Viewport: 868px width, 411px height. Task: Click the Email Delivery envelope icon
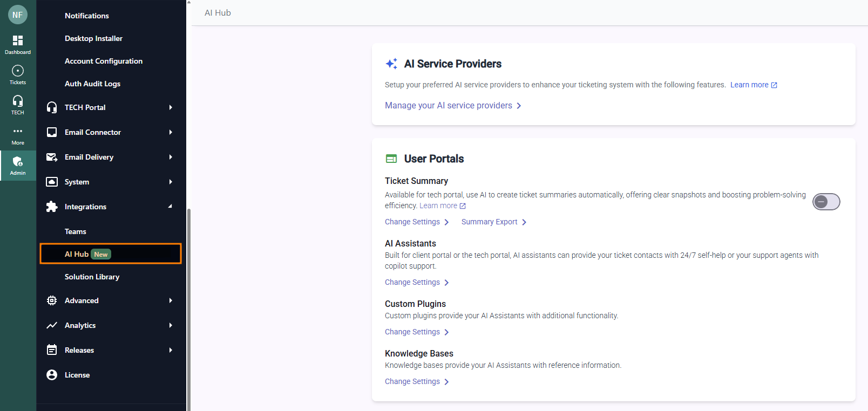pos(52,157)
